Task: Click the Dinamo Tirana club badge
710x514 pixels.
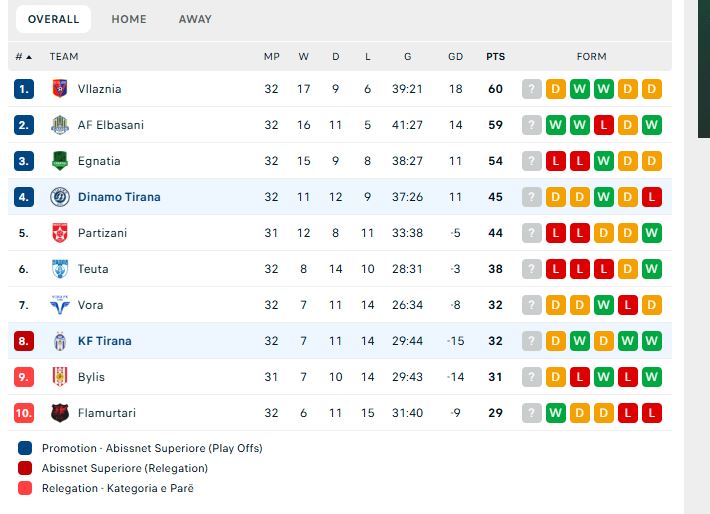Action: click(60, 197)
